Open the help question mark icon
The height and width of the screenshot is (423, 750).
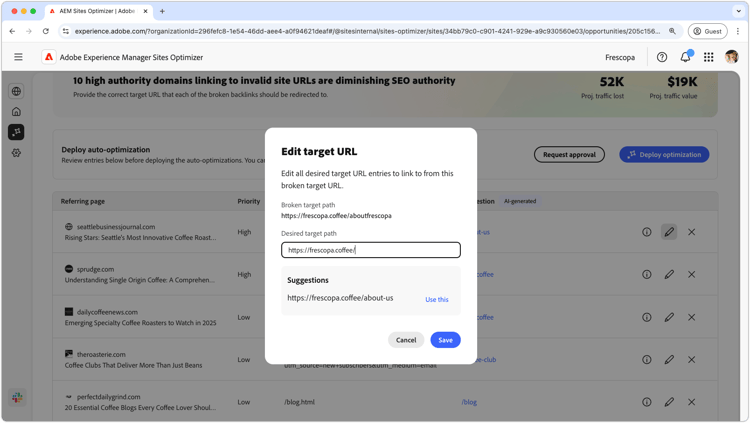(662, 57)
